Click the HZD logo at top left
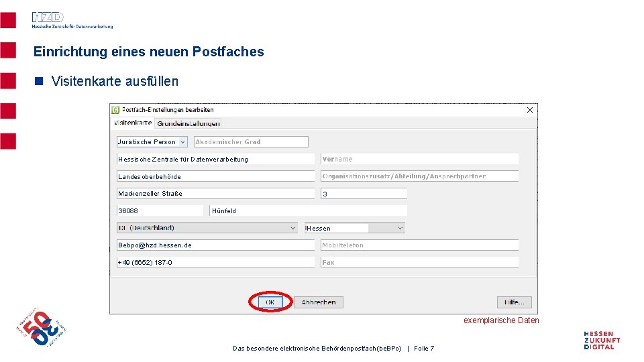Screen dimensions: 644x362 (x=72, y=20)
